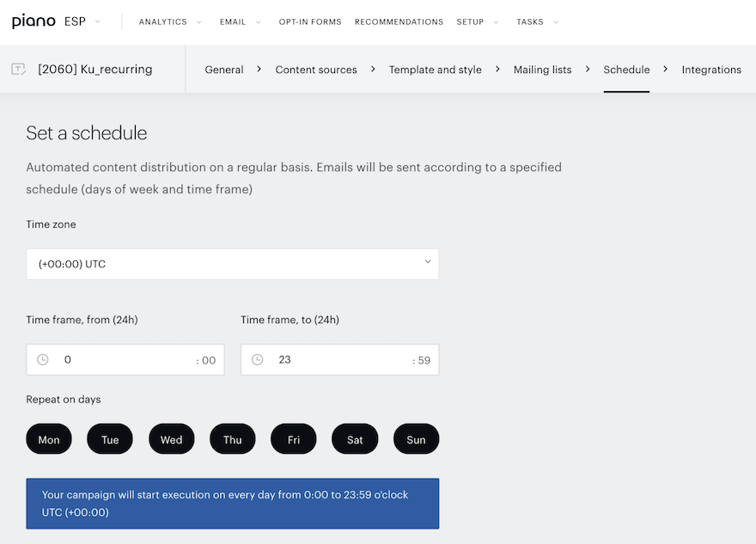
Task: Expand the SETUP menu
Action: click(478, 22)
